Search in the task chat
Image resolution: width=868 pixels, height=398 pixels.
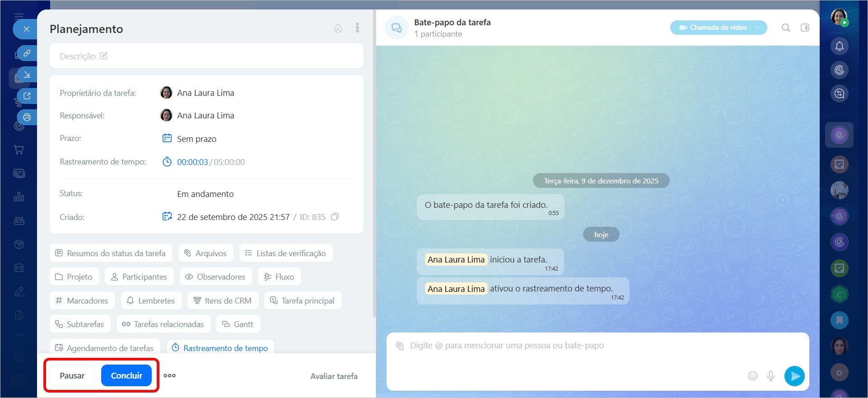click(x=786, y=28)
